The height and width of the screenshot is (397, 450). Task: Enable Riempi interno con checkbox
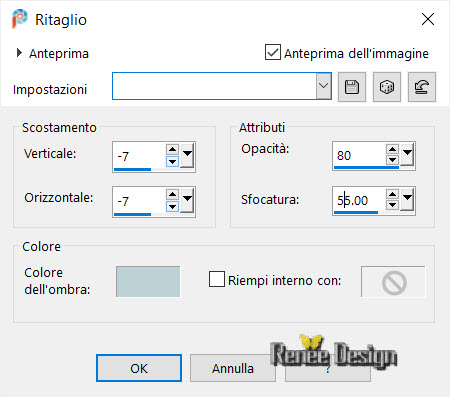pos(217,279)
